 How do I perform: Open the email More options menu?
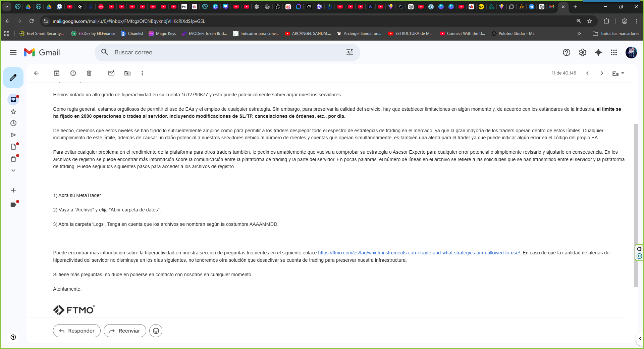pyautogui.click(x=142, y=73)
